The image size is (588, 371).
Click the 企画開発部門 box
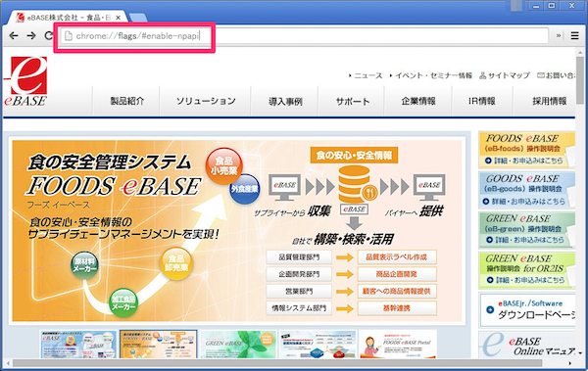coord(299,274)
